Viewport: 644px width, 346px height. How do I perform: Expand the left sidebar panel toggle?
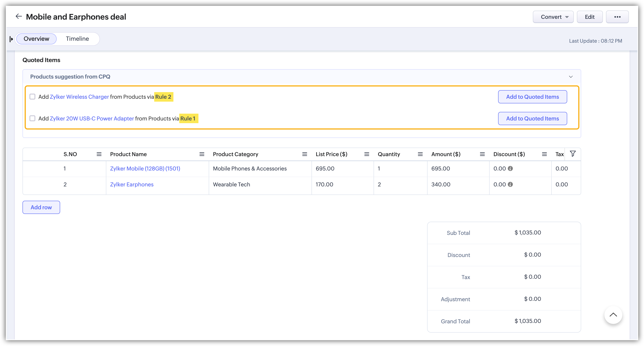click(x=11, y=39)
